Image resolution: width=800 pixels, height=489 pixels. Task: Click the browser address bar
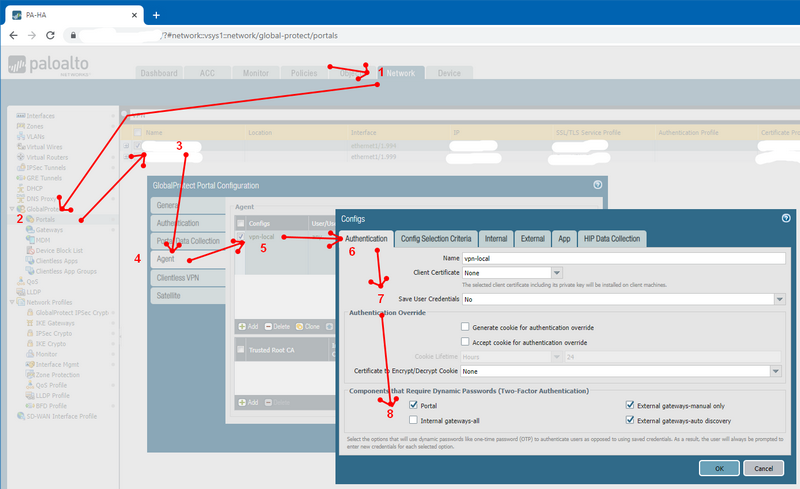429,35
